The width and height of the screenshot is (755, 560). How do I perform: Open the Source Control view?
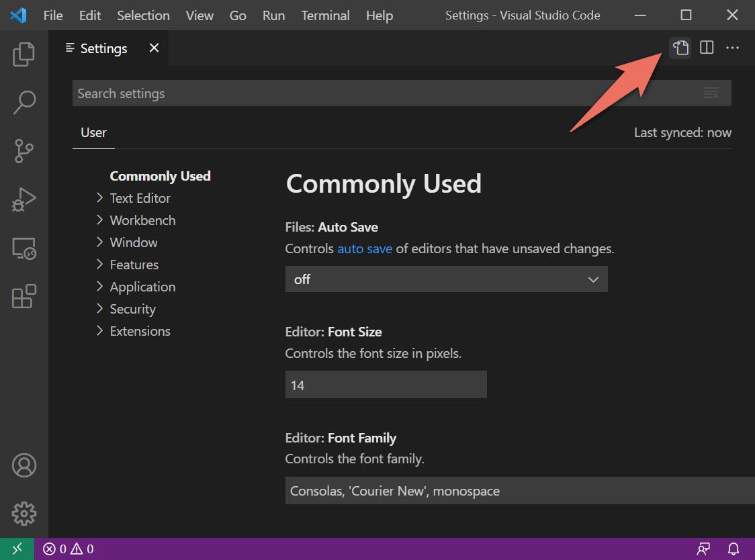24,151
